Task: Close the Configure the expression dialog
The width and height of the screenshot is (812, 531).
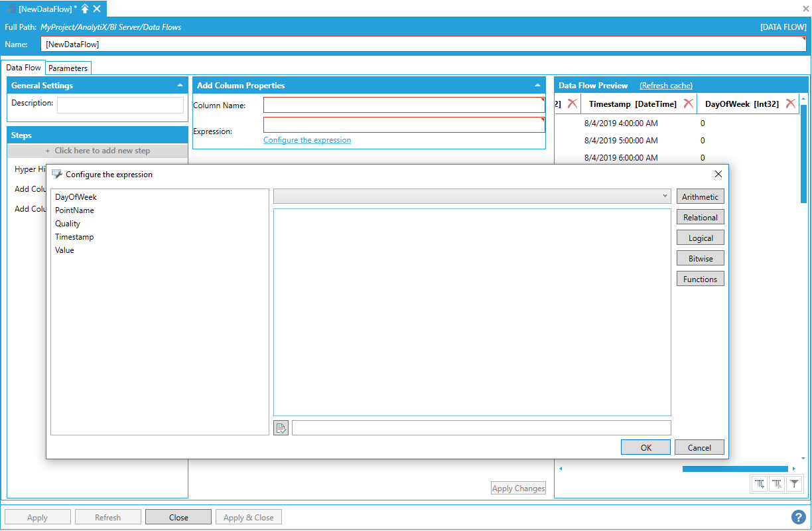Action: (x=718, y=175)
